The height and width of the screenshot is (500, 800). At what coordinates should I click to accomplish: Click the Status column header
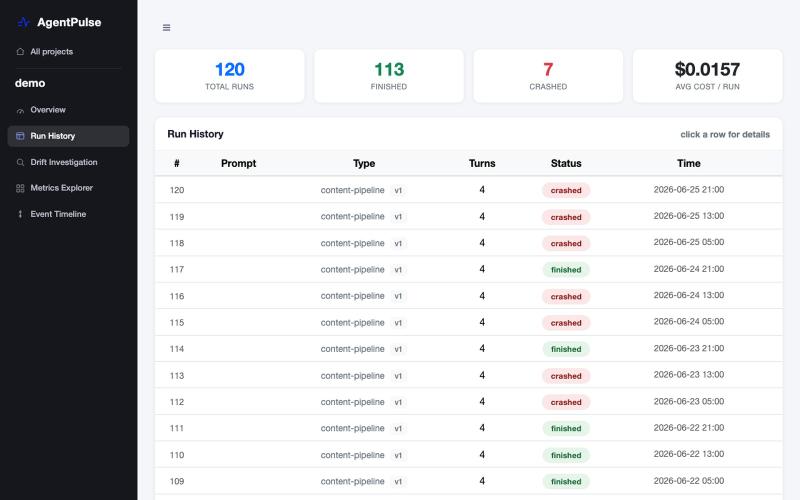(566, 163)
